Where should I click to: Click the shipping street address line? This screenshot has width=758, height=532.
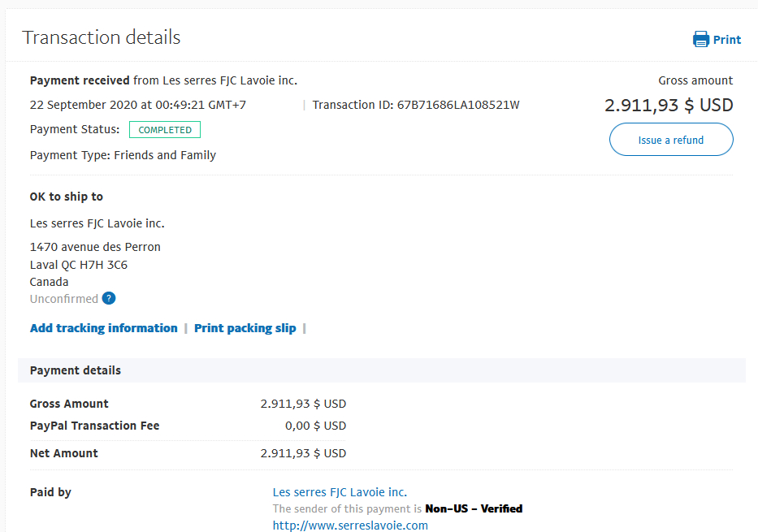point(95,247)
